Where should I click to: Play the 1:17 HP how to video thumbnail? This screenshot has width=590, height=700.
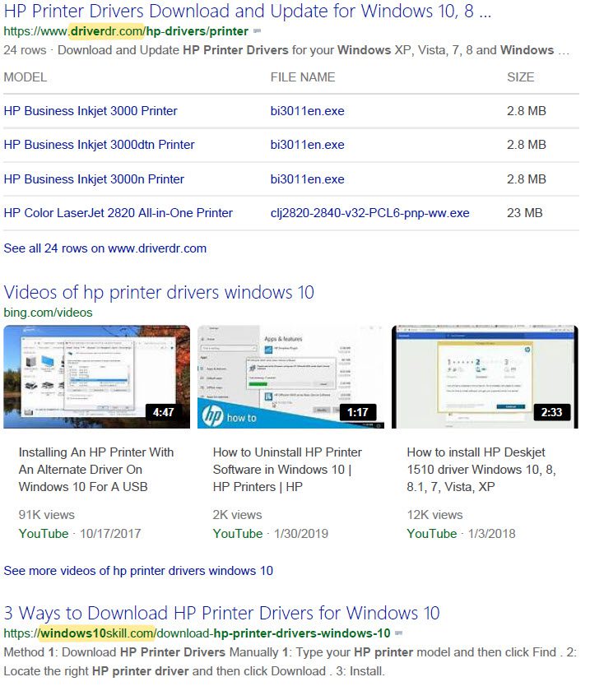290,377
